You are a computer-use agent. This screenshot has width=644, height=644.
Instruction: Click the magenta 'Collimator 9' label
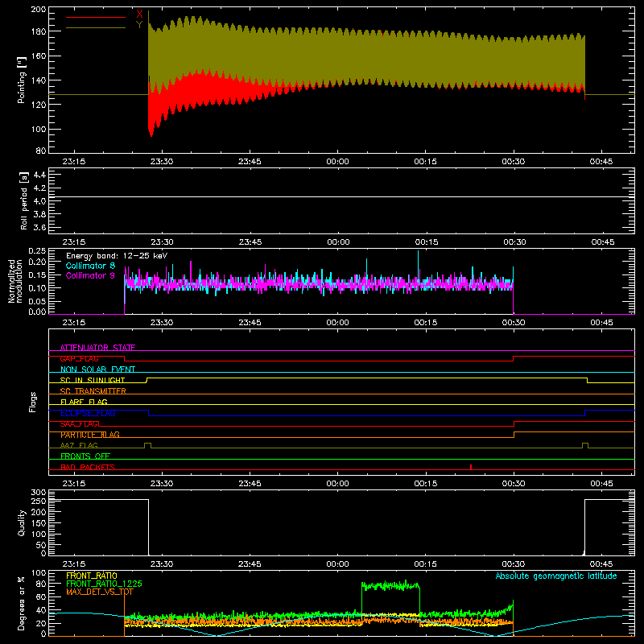point(90,275)
